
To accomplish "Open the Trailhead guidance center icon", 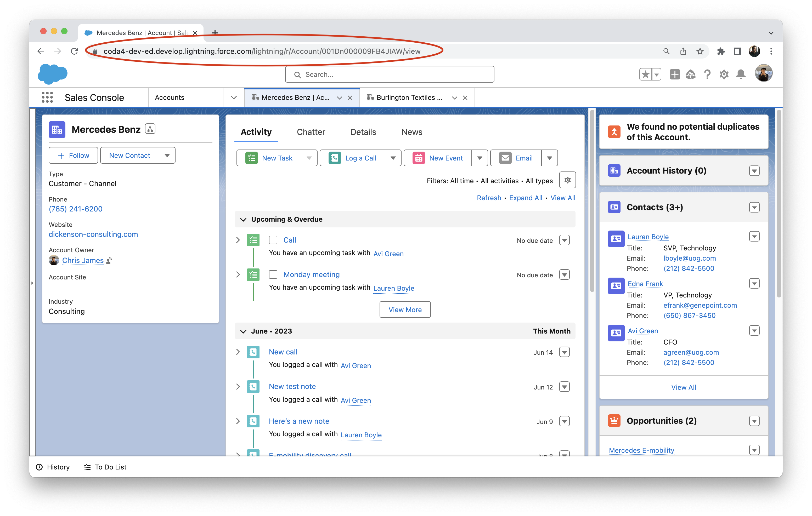I will pyautogui.click(x=690, y=74).
